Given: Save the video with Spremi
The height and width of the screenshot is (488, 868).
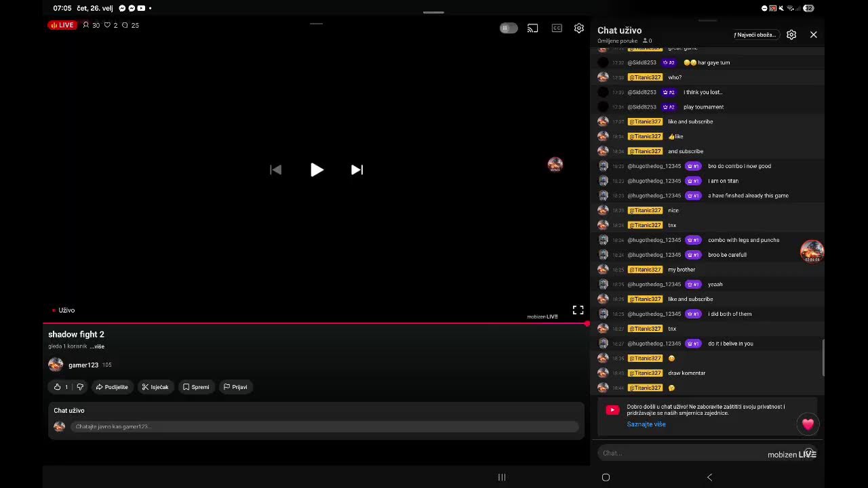Looking at the screenshot, I should [x=196, y=387].
